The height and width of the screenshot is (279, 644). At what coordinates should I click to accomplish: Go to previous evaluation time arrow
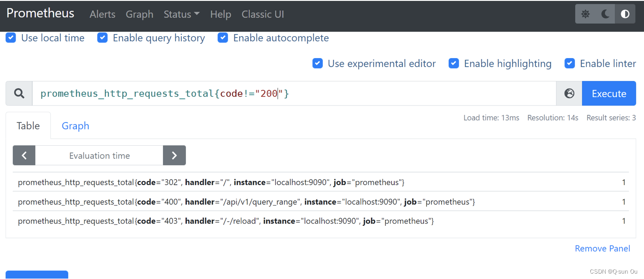click(x=24, y=156)
